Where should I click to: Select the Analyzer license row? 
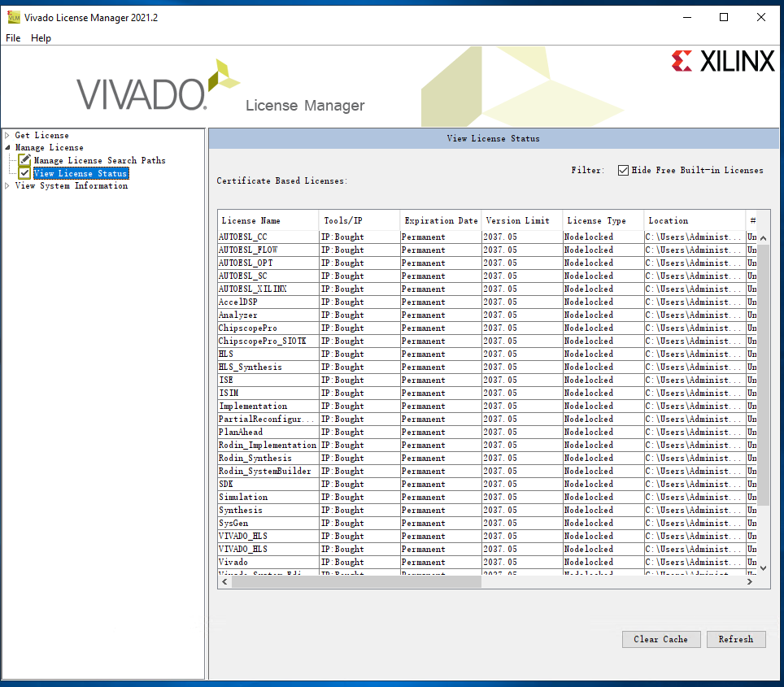click(487, 315)
